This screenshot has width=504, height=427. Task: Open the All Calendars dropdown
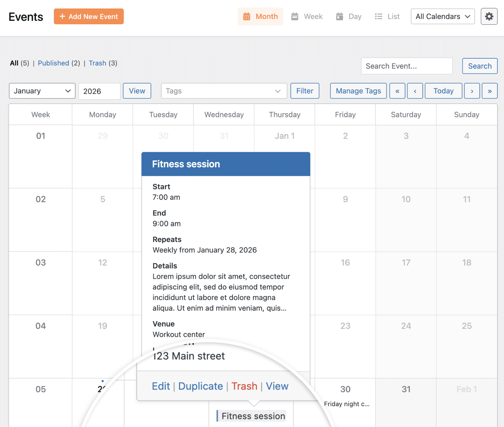click(x=443, y=16)
